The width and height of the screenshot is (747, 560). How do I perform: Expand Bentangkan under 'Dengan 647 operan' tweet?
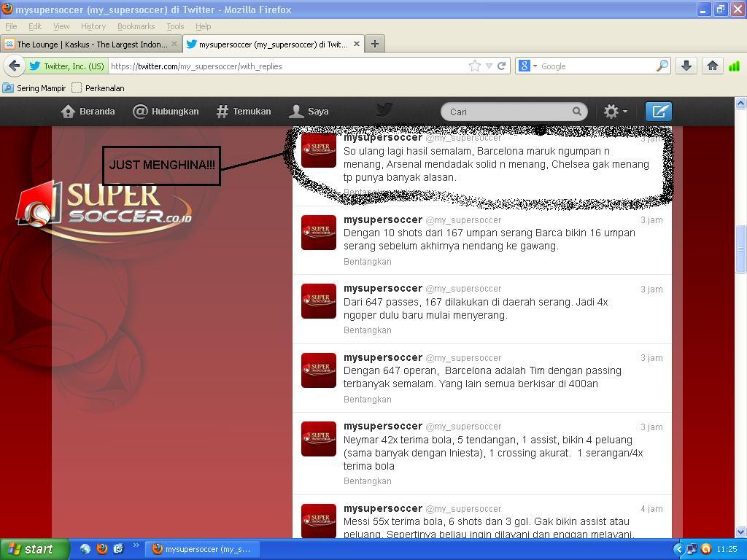368,399
